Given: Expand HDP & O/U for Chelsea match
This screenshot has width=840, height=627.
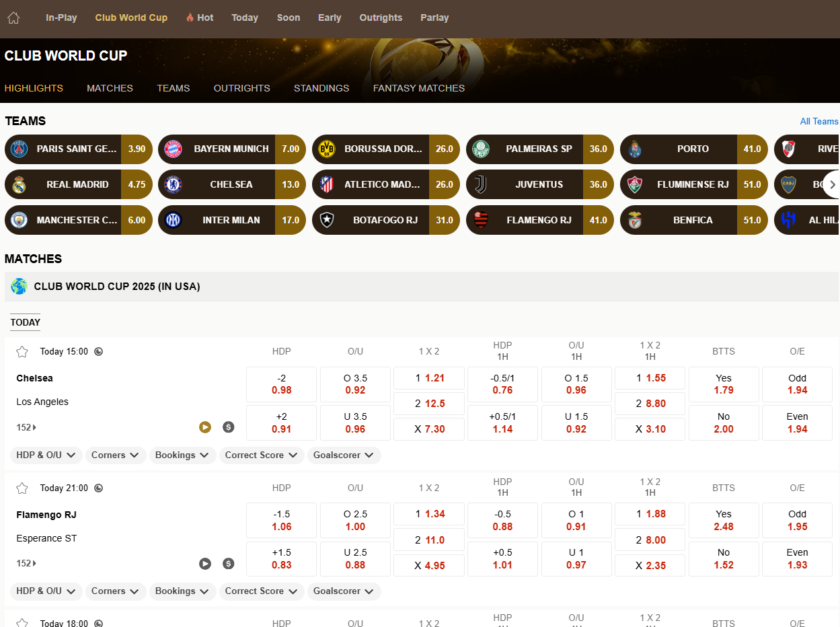Looking at the screenshot, I should pyautogui.click(x=46, y=455).
